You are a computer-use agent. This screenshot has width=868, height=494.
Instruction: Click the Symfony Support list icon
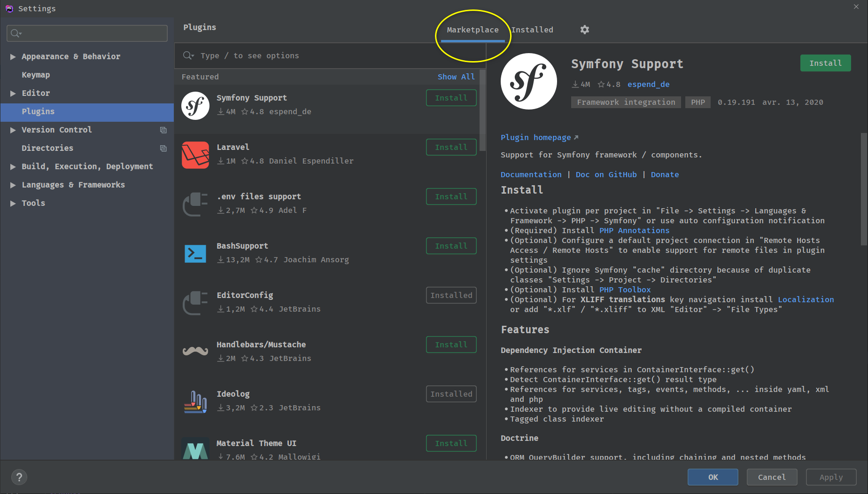point(195,106)
